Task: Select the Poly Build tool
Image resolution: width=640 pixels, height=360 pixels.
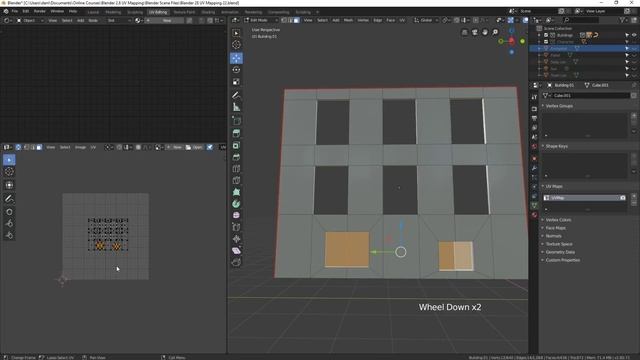Action: tap(236, 192)
